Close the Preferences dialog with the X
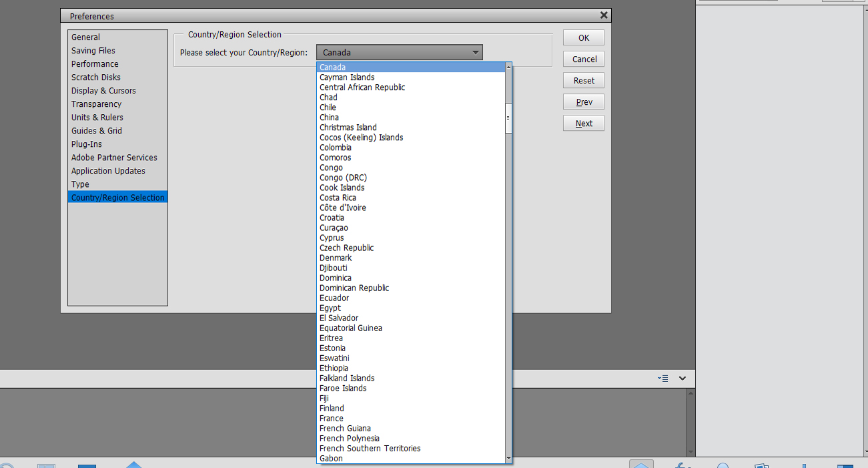The image size is (868, 468). coord(604,15)
